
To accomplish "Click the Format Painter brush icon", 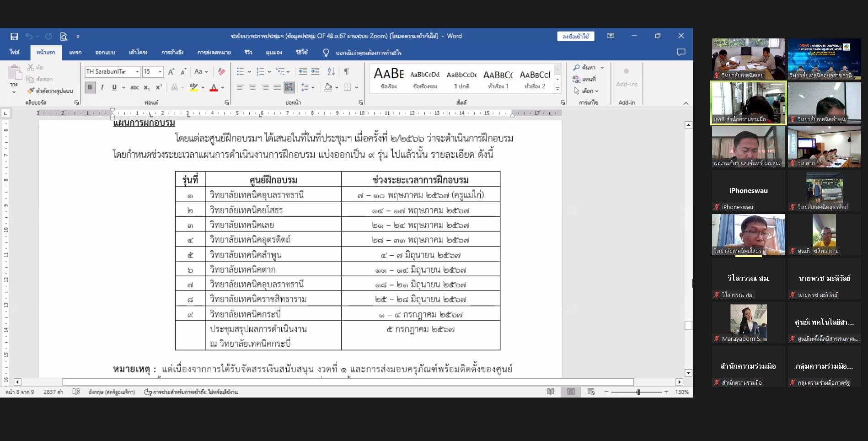I will click(31, 91).
